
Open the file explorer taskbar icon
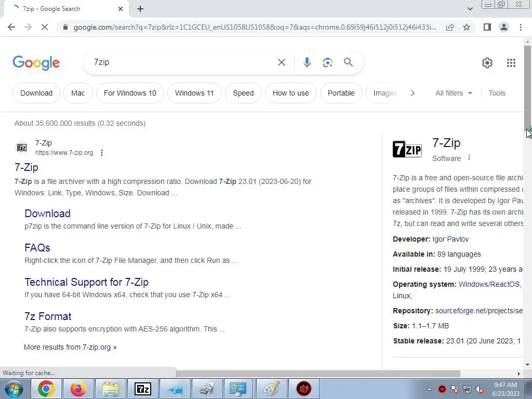click(x=111, y=389)
